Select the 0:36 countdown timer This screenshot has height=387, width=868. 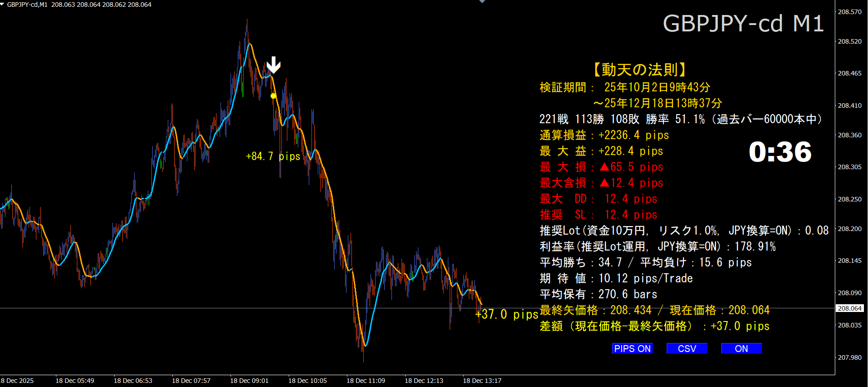click(780, 152)
